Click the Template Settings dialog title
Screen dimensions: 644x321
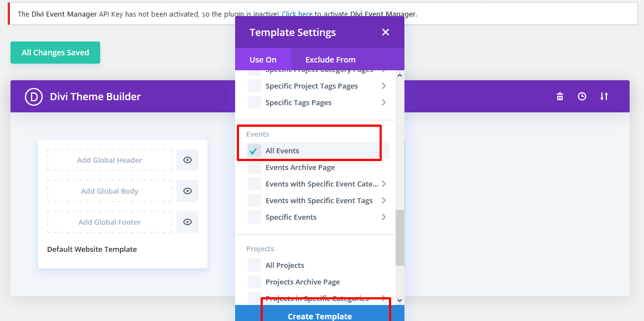(x=293, y=33)
